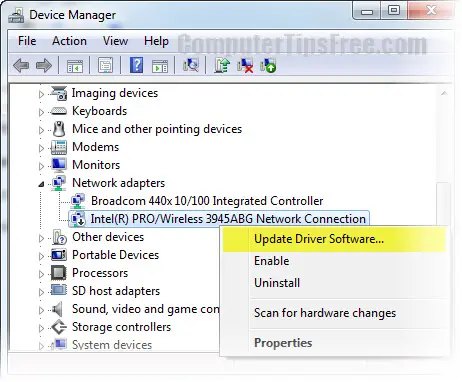Select the Portable Devices label
This screenshot has width=462, height=382.
point(115,255)
